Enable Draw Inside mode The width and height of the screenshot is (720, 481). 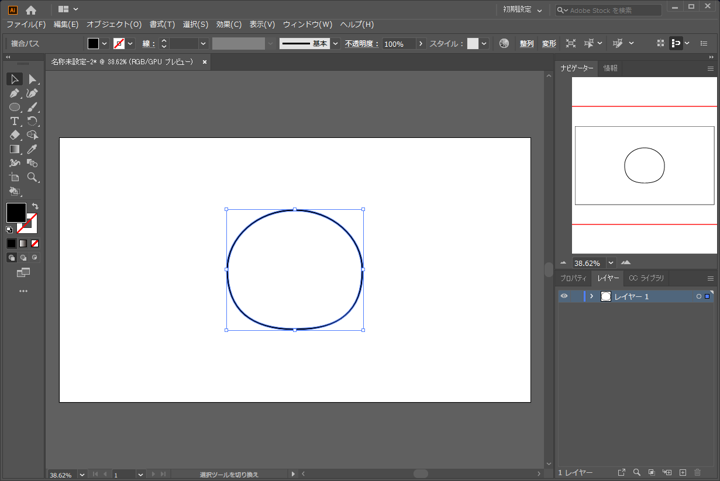pyautogui.click(x=34, y=258)
